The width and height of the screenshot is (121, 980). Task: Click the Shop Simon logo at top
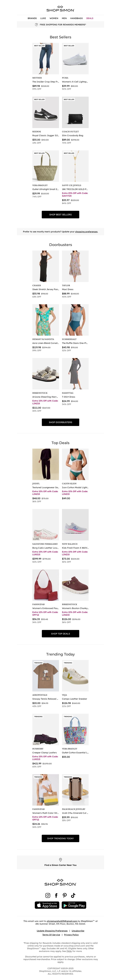click(60, 9)
